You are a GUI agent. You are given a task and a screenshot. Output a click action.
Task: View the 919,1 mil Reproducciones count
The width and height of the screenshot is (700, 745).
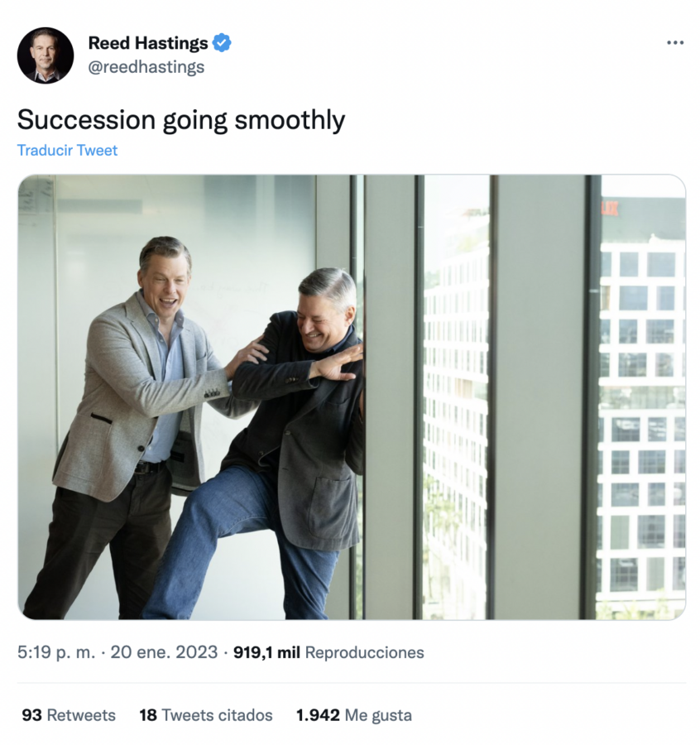[328, 652]
